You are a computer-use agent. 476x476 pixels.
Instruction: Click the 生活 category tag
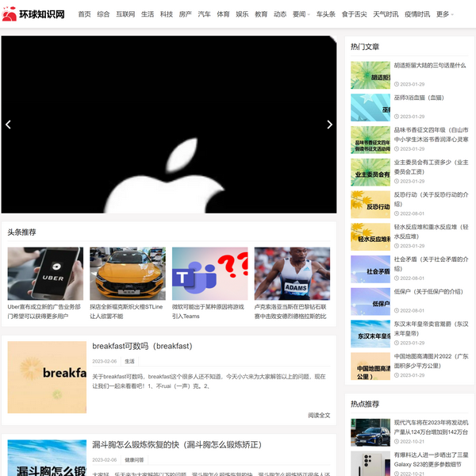(129, 361)
